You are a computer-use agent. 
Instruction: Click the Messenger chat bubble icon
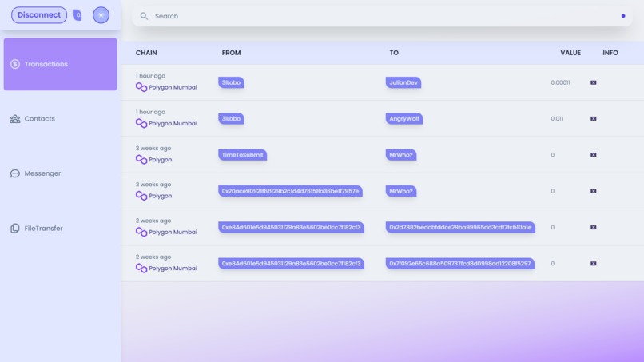(x=15, y=173)
